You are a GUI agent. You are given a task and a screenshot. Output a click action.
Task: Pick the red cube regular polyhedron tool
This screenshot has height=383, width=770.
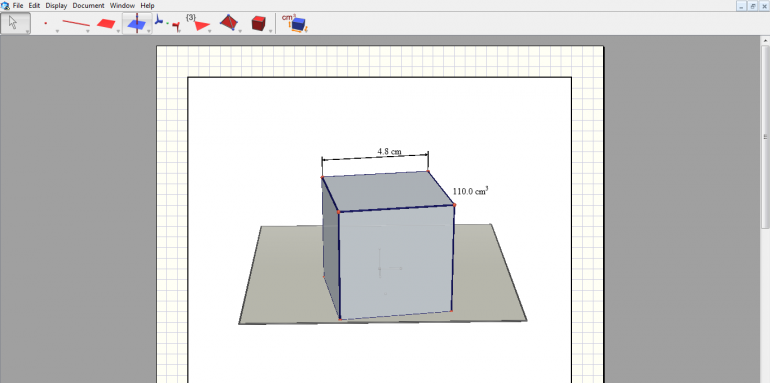(x=259, y=23)
